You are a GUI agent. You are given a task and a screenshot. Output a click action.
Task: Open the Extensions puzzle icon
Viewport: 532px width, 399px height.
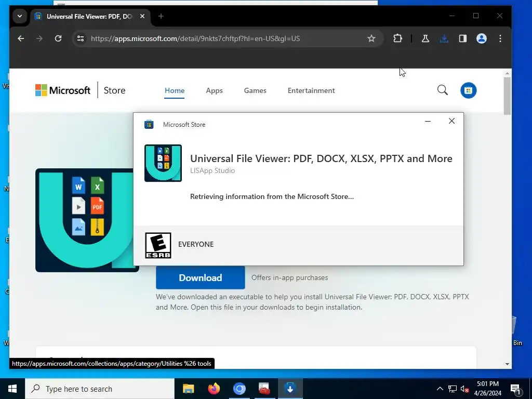(397, 38)
